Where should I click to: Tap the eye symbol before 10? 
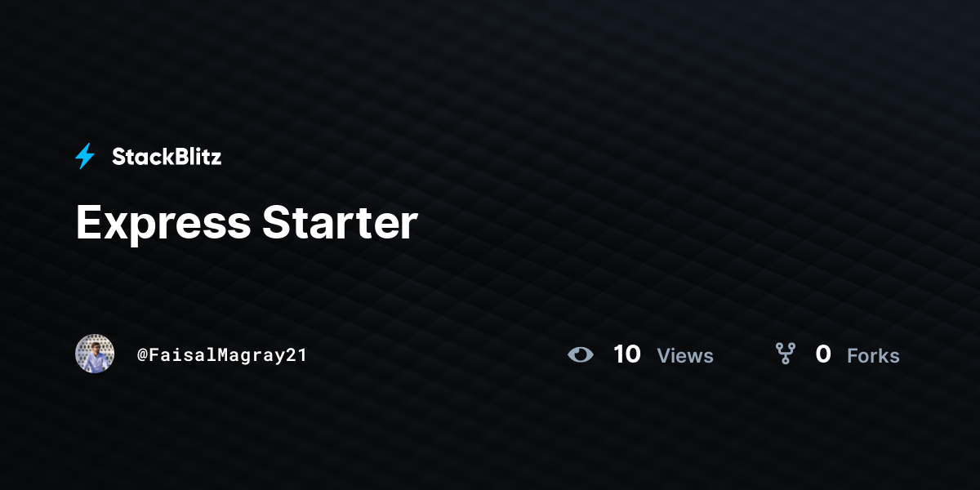click(581, 354)
